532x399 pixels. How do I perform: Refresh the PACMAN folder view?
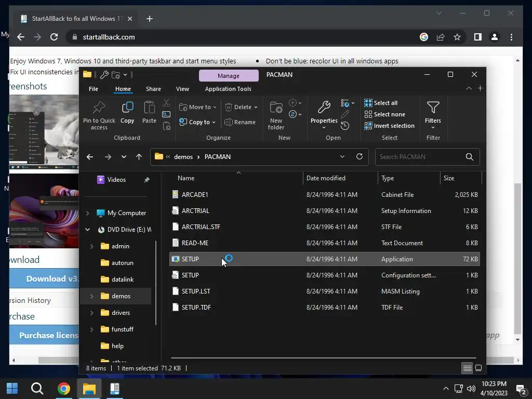360,156
